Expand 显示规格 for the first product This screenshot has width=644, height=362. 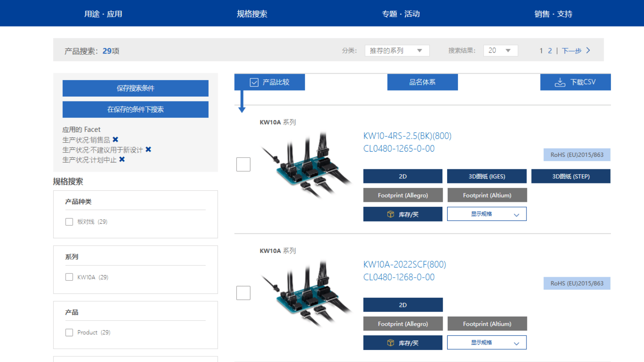coord(487,214)
